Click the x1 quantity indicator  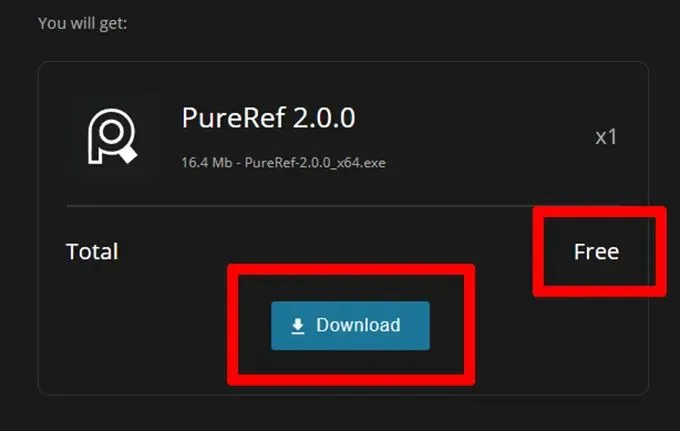click(x=606, y=137)
